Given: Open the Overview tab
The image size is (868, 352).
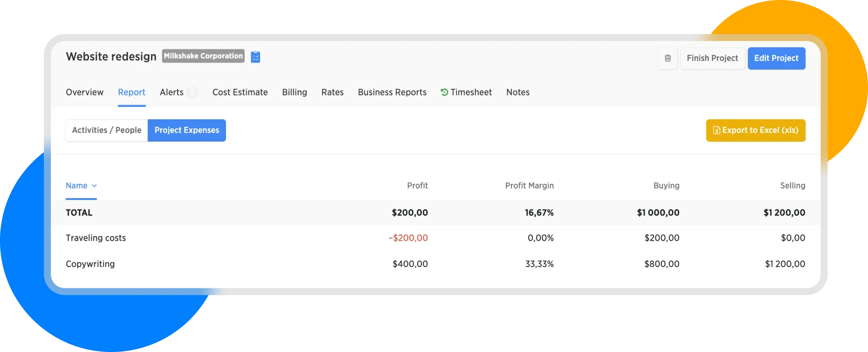Looking at the screenshot, I should [x=85, y=93].
